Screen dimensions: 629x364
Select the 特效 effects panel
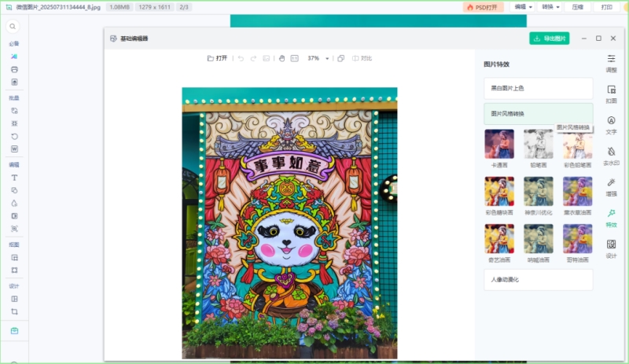tap(612, 218)
